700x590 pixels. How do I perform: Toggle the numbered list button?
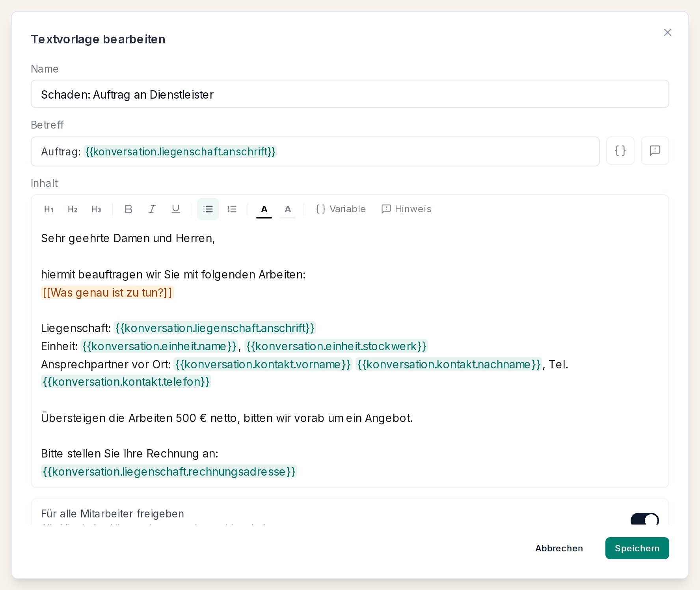pyautogui.click(x=232, y=209)
